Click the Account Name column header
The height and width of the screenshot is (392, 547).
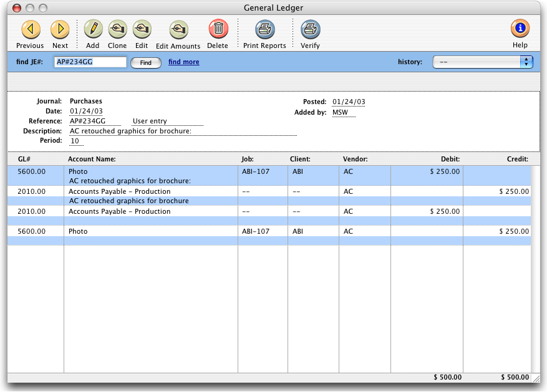[92, 159]
